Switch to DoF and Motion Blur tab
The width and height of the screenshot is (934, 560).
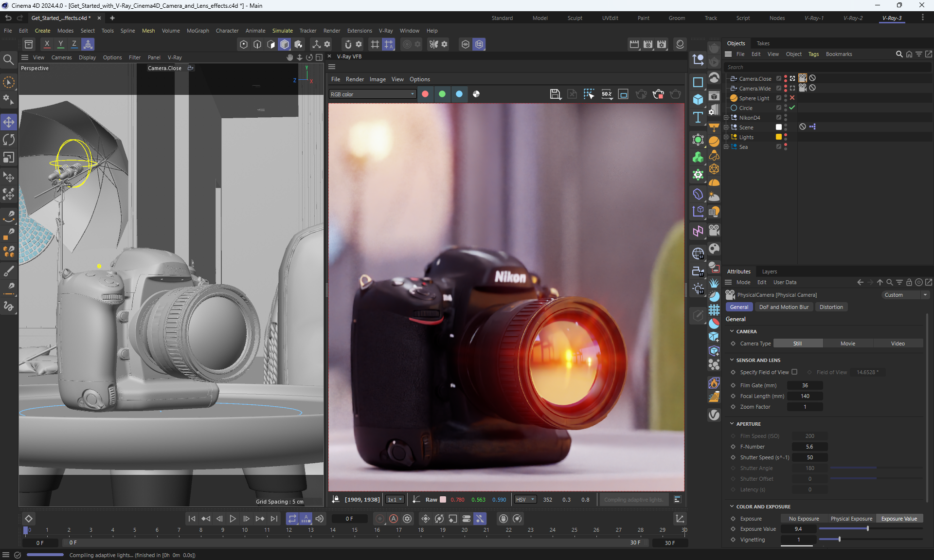[784, 307]
